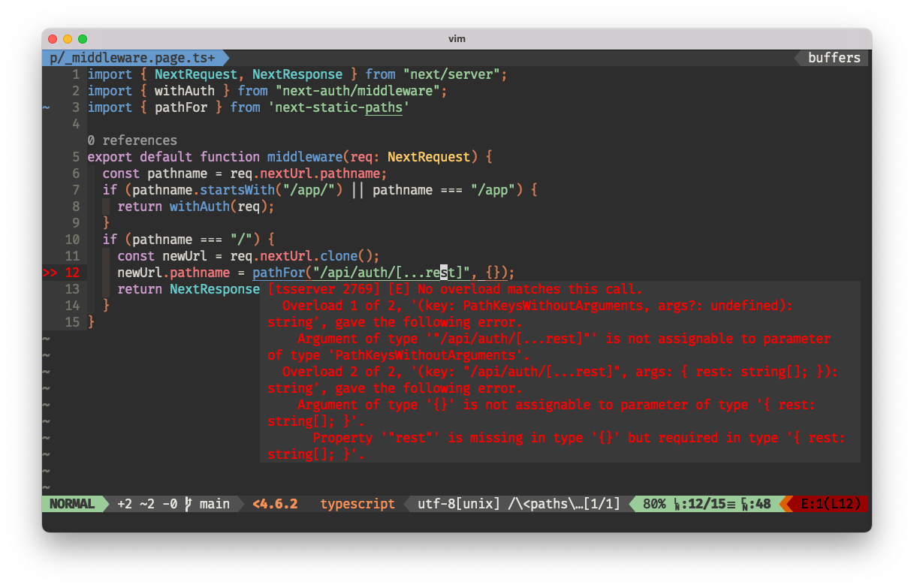Click the "next/server" string

click(x=451, y=74)
